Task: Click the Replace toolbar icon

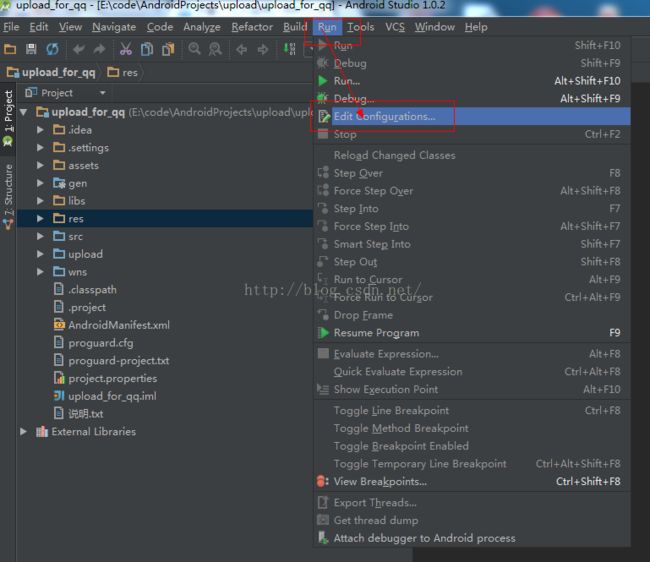Action: click(215, 49)
